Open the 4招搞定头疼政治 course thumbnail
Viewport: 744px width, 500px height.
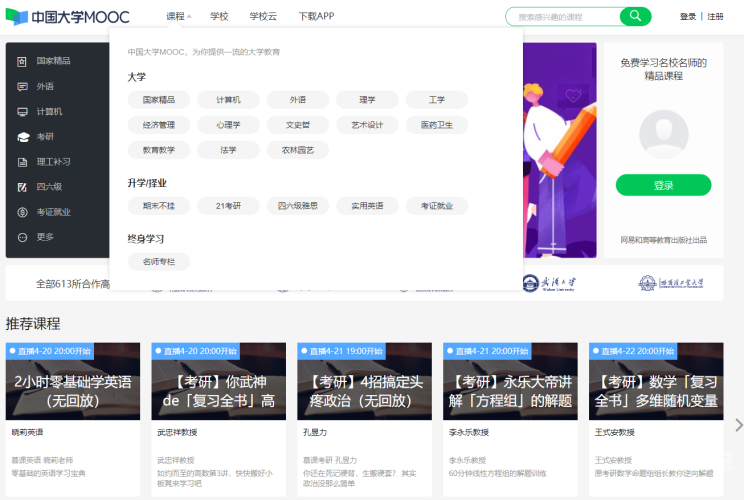[364, 381]
